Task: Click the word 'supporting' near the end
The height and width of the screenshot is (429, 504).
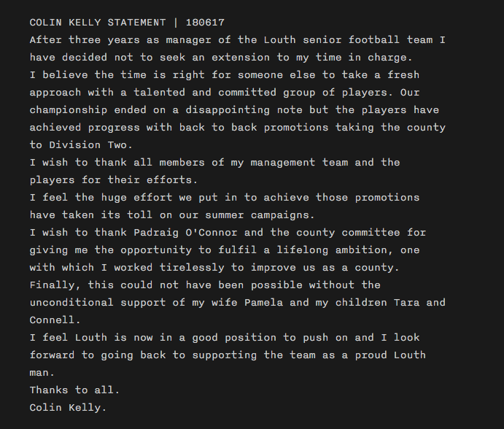Action: [x=225, y=355]
